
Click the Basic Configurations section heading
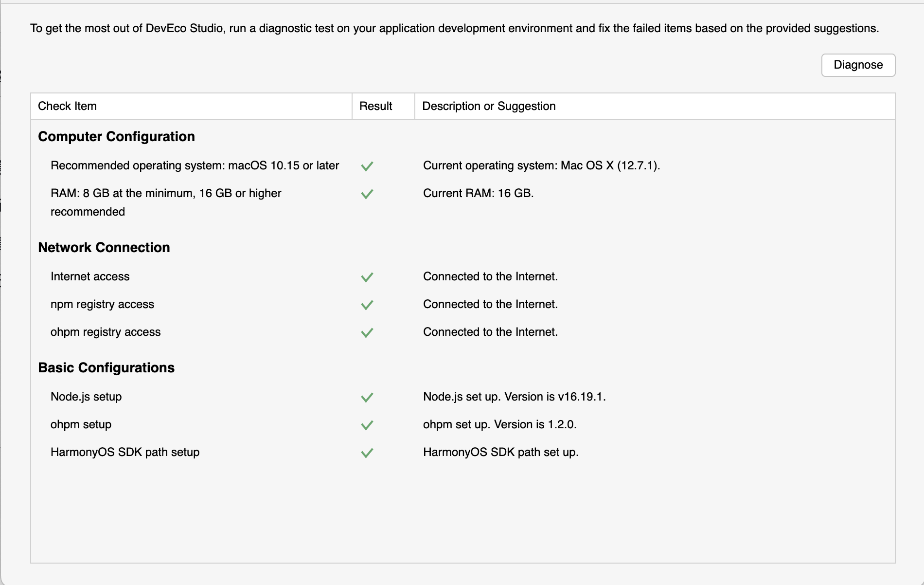(x=106, y=367)
